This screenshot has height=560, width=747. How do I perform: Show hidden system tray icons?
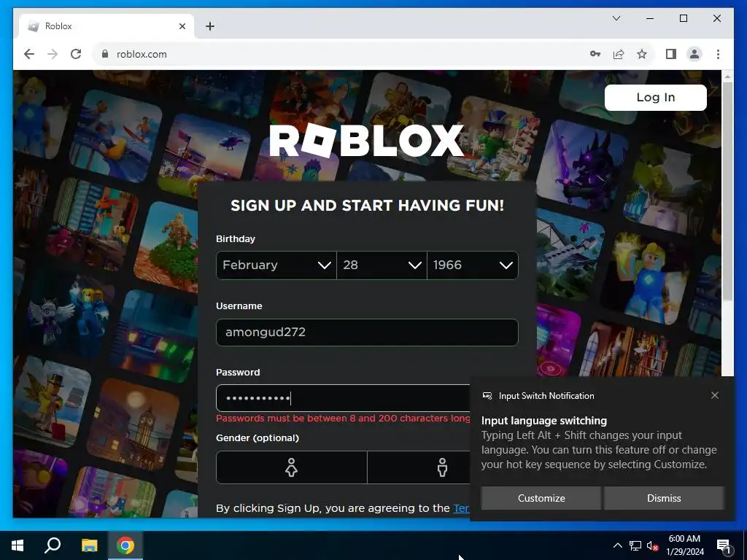pos(617,545)
